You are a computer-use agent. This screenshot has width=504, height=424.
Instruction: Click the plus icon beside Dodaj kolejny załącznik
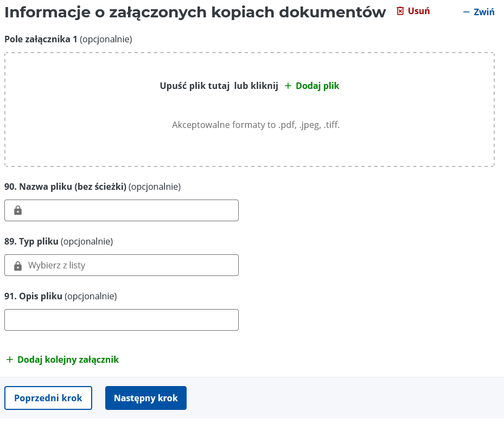10,359
